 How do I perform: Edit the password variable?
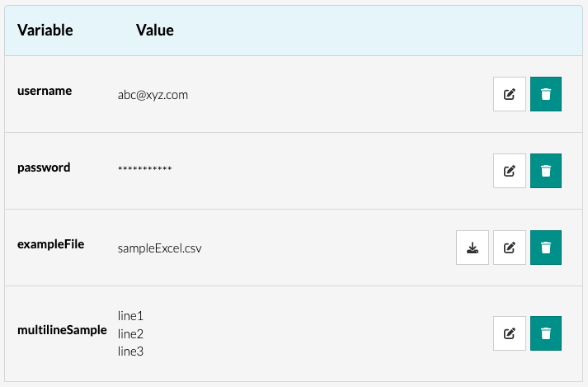click(509, 171)
